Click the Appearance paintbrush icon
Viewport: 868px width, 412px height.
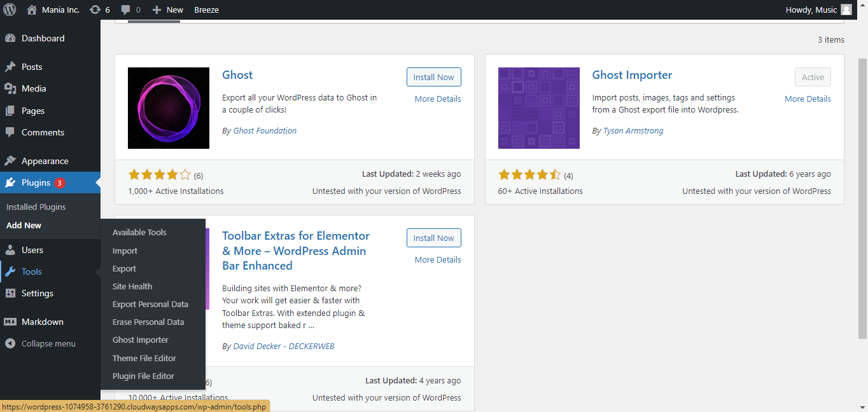coord(10,161)
